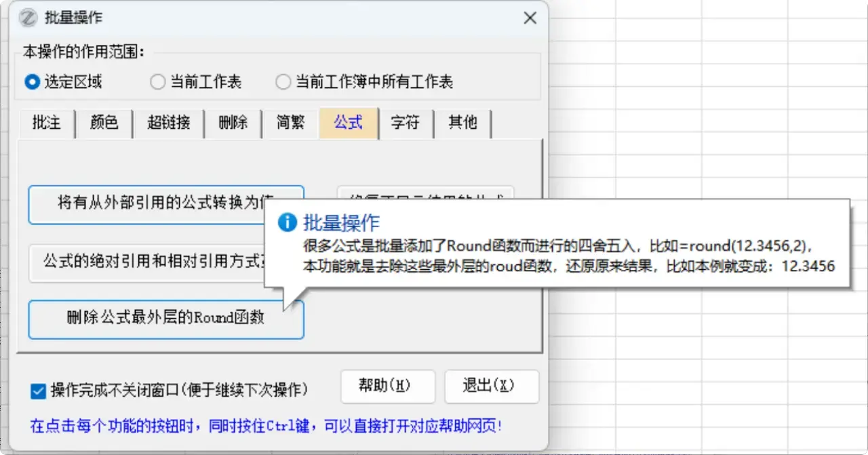868x455 pixels.
Task: Switch to the 批注 tab
Action: (x=46, y=123)
